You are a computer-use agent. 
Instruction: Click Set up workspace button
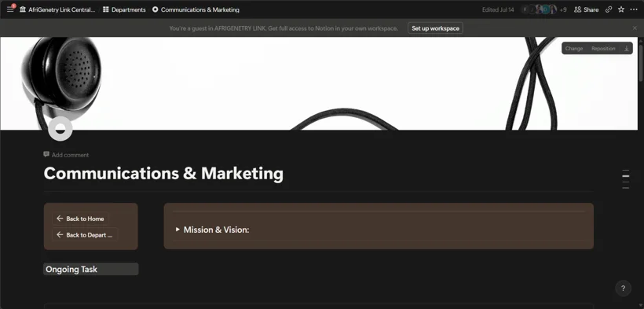[x=435, y=28]
